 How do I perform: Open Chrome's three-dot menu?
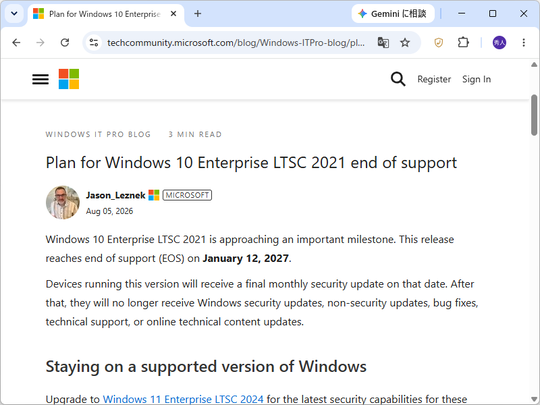tap(523, 43)
